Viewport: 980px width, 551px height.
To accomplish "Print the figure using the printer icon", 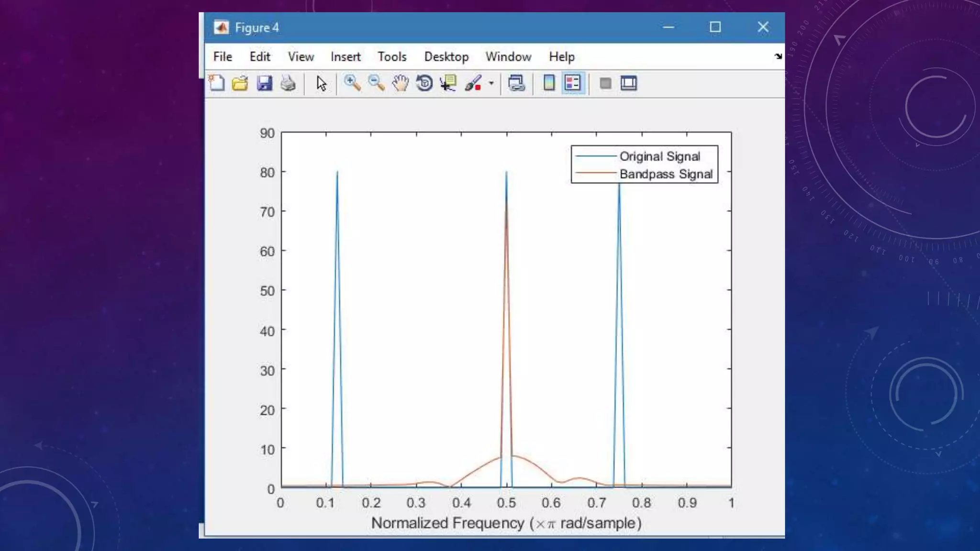I will (288, 83).
